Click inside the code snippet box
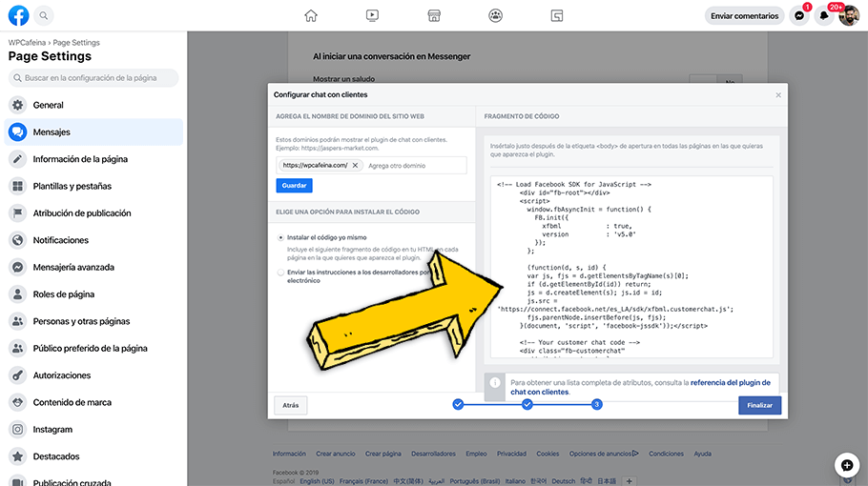Screen dimensions: 868x486 [x=631, y=267]
